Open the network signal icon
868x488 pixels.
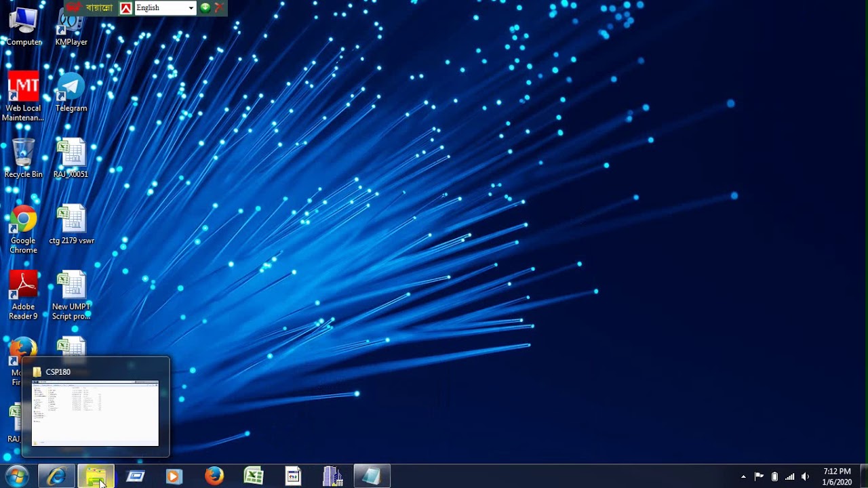789,476
